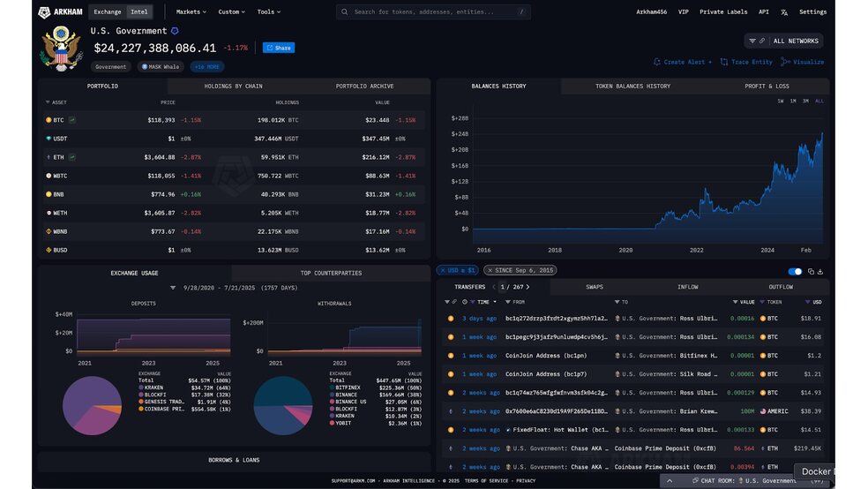Select the ALL chart range
The height and width of the screenshot is (489, 868).
coord(819,102)
